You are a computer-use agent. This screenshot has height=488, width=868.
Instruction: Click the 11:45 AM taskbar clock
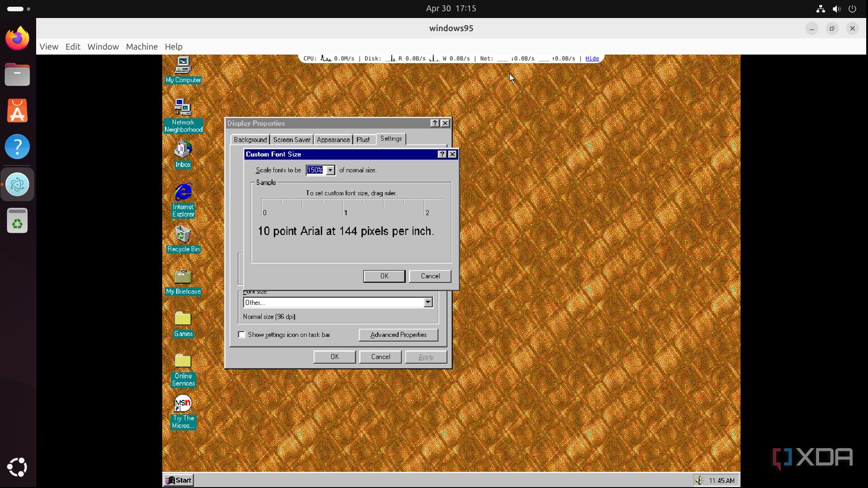point(722,480)
